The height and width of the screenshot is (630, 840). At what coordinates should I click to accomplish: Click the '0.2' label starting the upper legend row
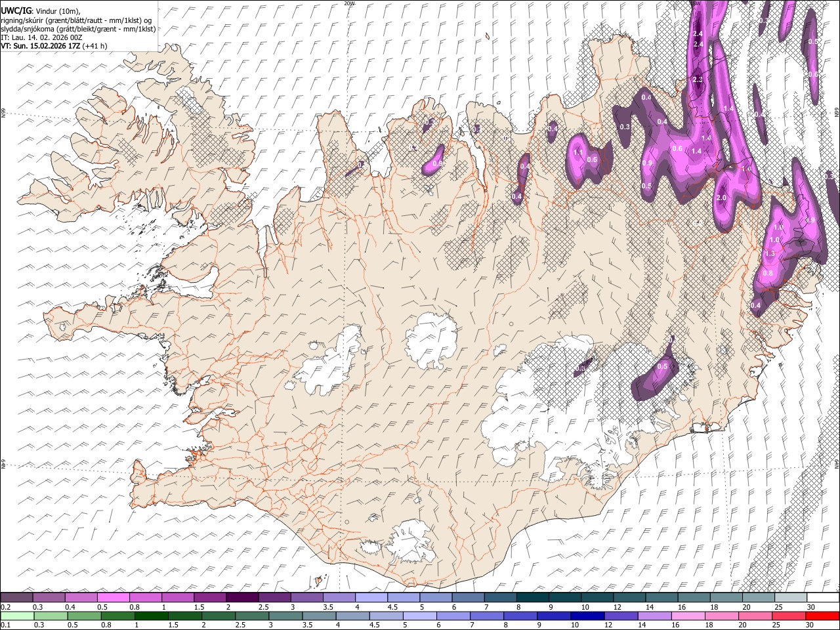(5, 607)
